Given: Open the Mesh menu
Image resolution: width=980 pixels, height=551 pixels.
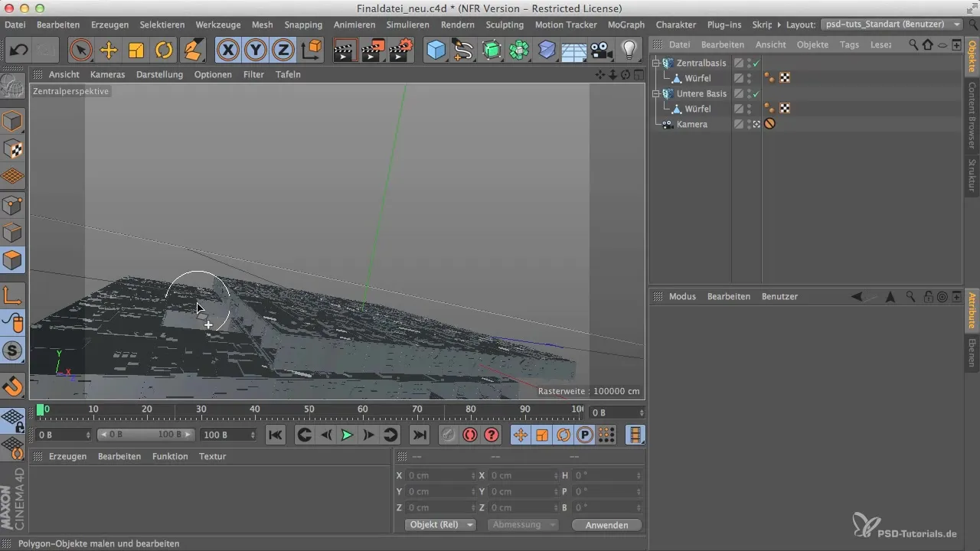Looking at the screenshot, I should [262, 24].
